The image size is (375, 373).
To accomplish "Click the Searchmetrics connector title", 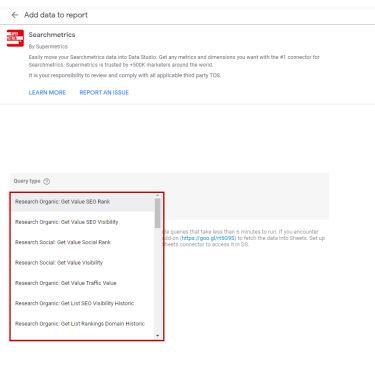I will coord(52,35).
